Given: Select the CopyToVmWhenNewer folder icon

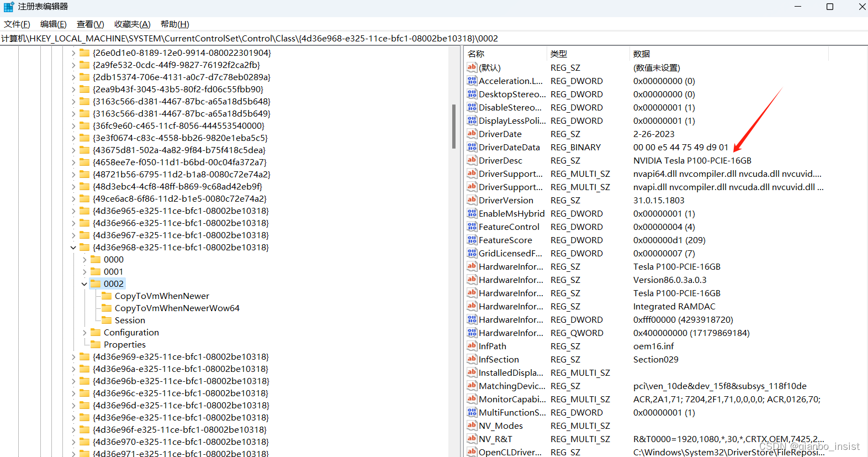Looking at the screenshot, I should pos(107,296).
